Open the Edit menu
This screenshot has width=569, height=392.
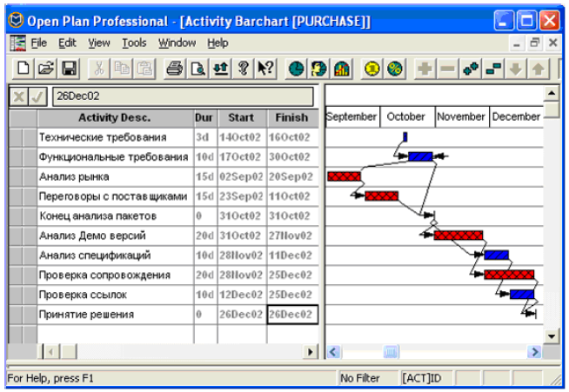[67, 43]
